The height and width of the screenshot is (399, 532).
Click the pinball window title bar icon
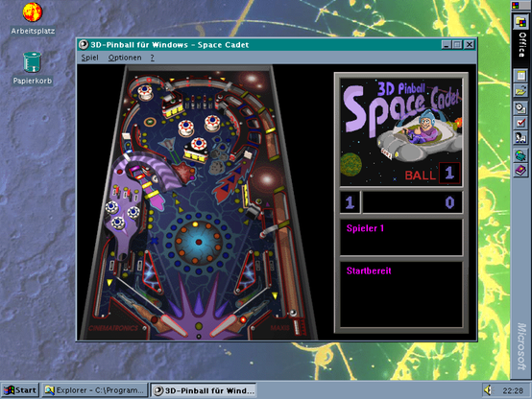click(x=84, y=45)
